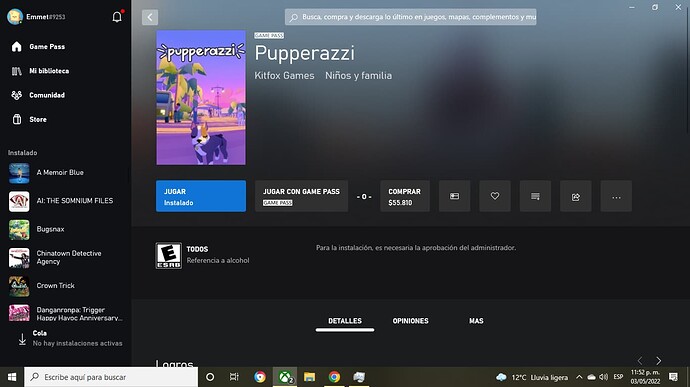Add Pupperazzi to wishlist with heart icon
This screenshot has width=690, height=387.
click(x=495, y=196)
